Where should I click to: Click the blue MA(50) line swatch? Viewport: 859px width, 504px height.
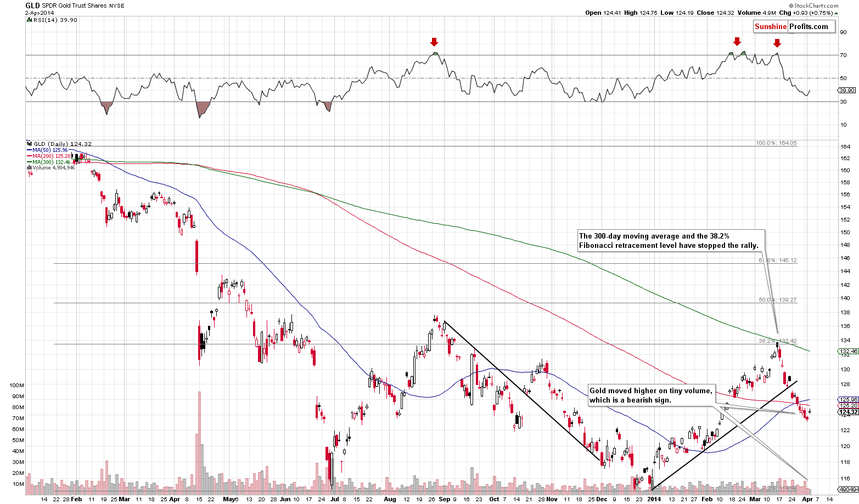(30, 150)
